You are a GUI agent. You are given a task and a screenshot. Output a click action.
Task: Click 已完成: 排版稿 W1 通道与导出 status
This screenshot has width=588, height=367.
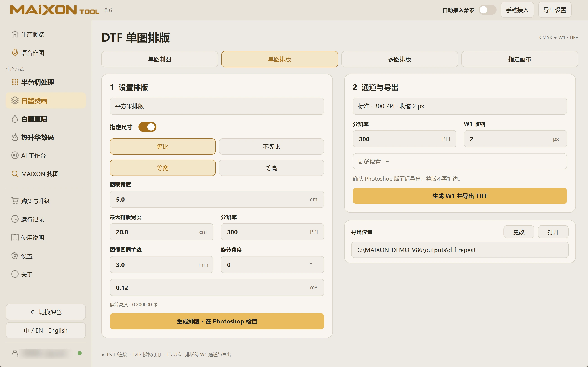199,354
